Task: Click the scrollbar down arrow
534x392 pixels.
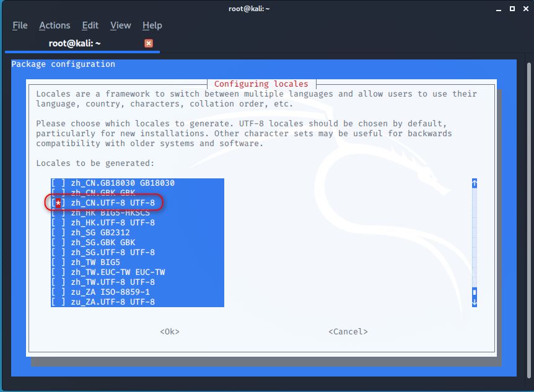Action: click(x=474, y=302)
